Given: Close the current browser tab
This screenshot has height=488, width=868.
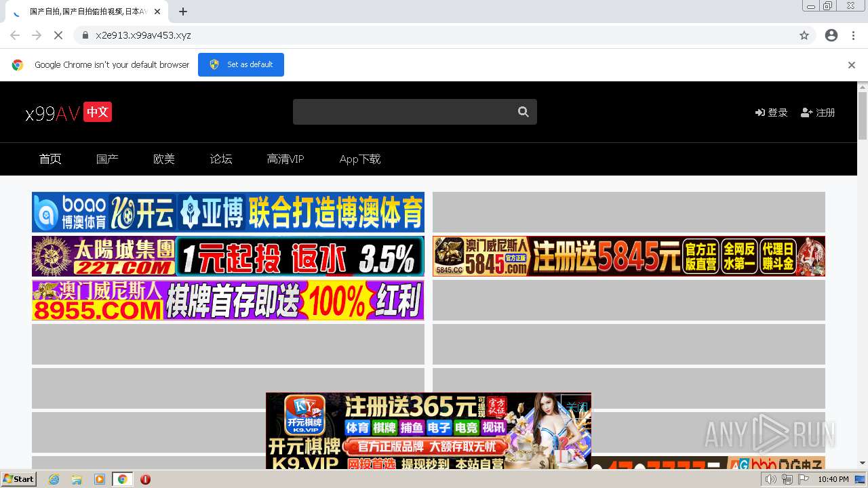Looking at the screenshot, I should (x=158, y=12).
